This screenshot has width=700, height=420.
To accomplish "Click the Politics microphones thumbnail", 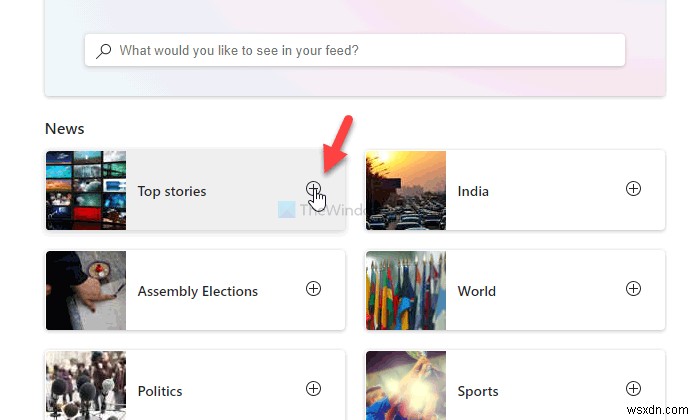I will [x=86, y=387].
